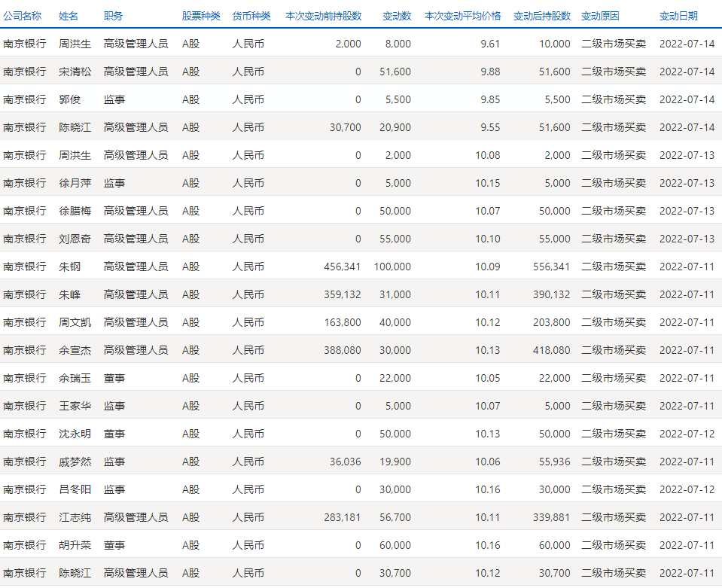Screen dimensions: 722x588
Task: Click the 283,181 prior holdings cell
Action: pyautogui.click(x=342, y=517)
